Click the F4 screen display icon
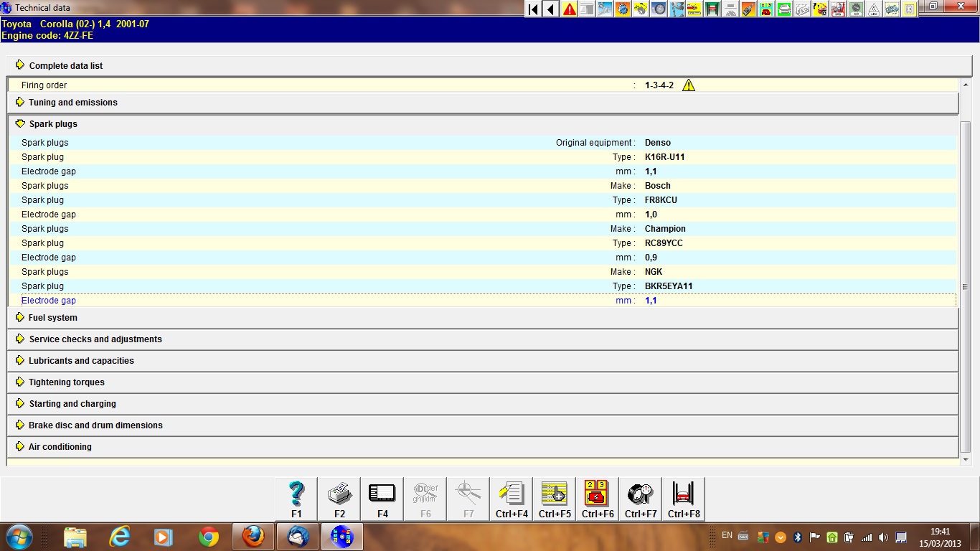This screenshot has width=980, height=551. click(x=382, y=499)
